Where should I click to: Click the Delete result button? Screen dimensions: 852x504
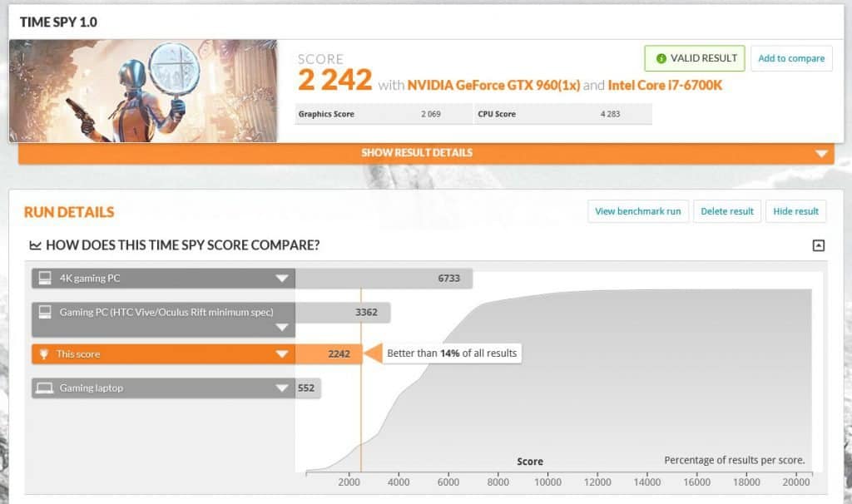pos(727,211)
